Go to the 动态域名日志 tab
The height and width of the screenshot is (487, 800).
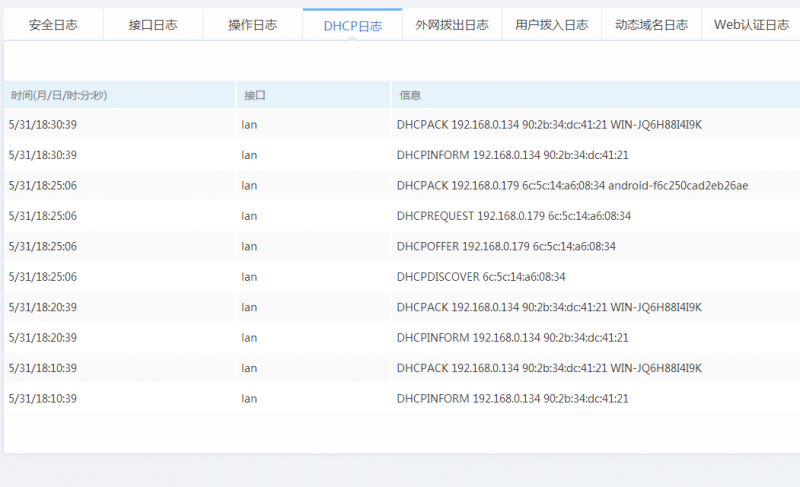point(652,24)
